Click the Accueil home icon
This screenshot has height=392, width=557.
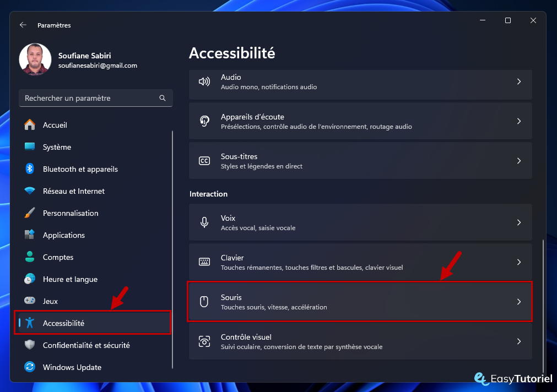(x=30, y=124)
